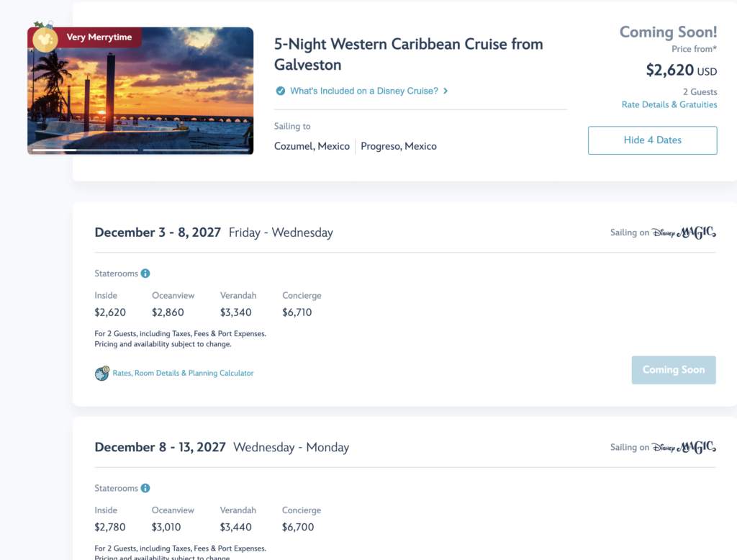Open Rates, Room Details & Planning Calculator link

pos(183,373)
